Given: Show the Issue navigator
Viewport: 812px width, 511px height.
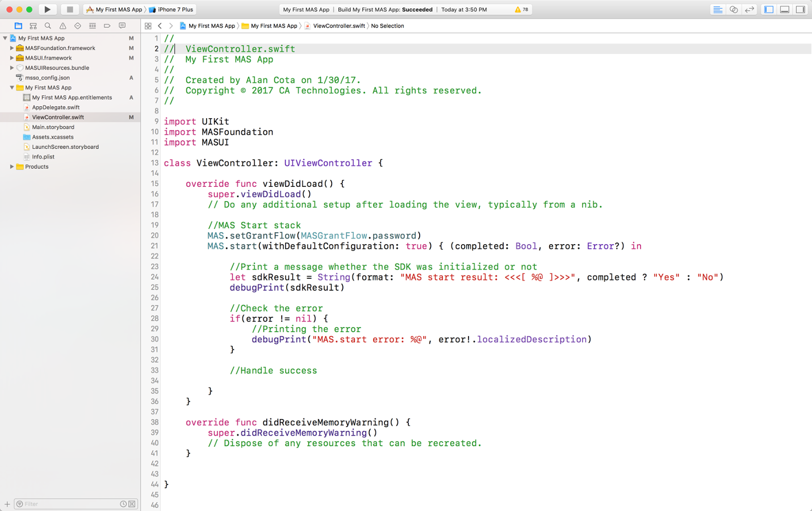Looking at the screenshot, I should pos(62,26).
